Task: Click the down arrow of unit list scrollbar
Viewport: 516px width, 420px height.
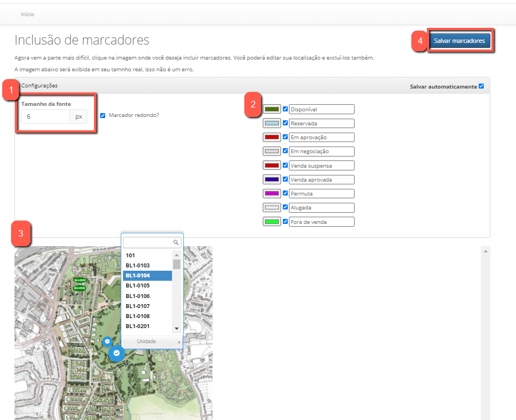Action: (x=176, y=329)
